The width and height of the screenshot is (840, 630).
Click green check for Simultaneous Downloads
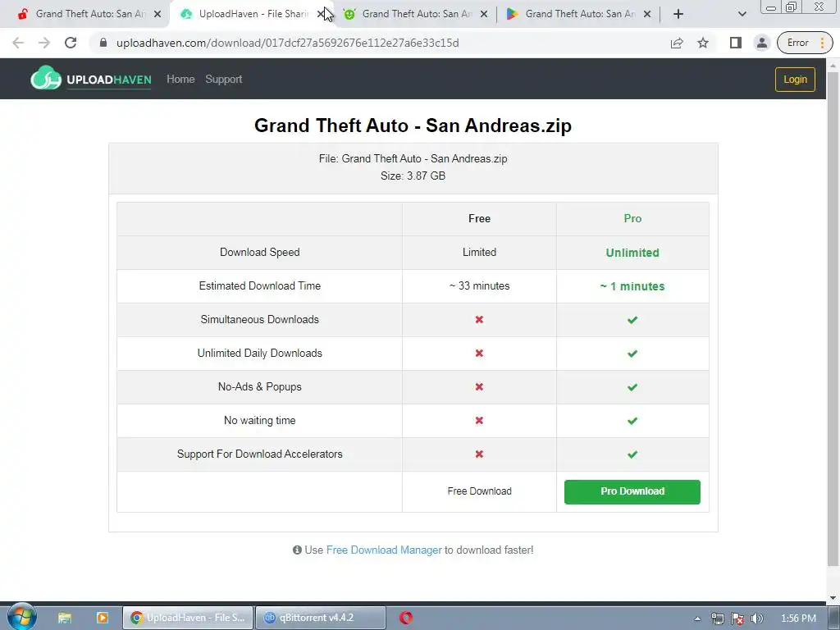[632, 320]
